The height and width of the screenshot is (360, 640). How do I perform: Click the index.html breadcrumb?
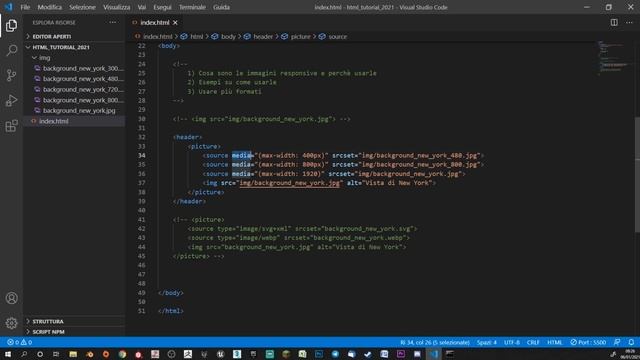tap(154, 36)
